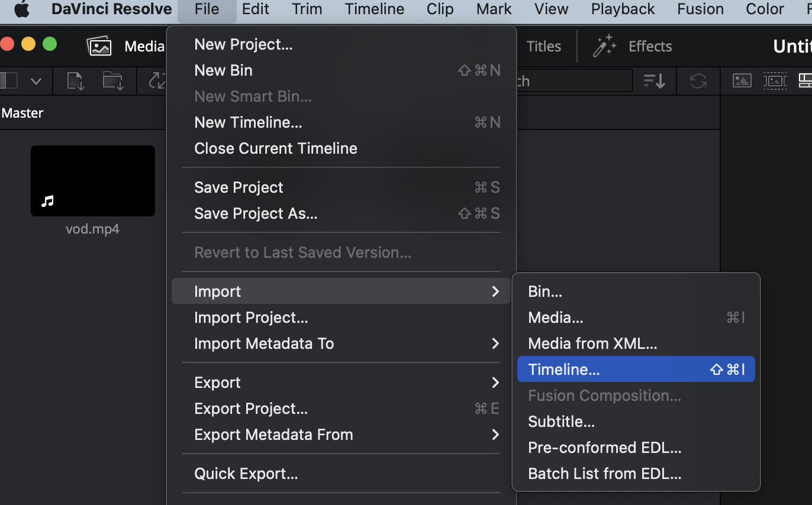Open the Edit menu
812x505 pixels.
pyautogui.click(x=256, y=9)
